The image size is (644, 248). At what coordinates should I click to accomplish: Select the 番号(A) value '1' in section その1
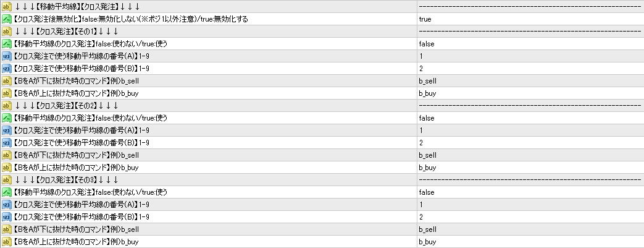pos(420,56)
